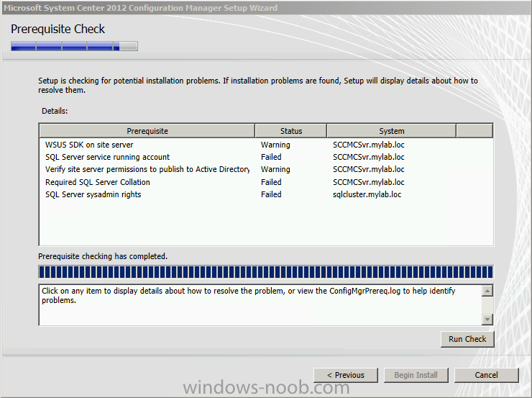Viewport: 532px width, 398px height.
Task: Click Warning status for WSUS SDK
Action: 275,145
